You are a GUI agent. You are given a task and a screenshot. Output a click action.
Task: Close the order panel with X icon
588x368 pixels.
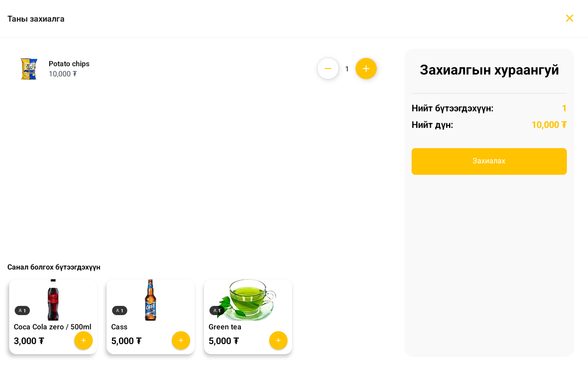570,18
